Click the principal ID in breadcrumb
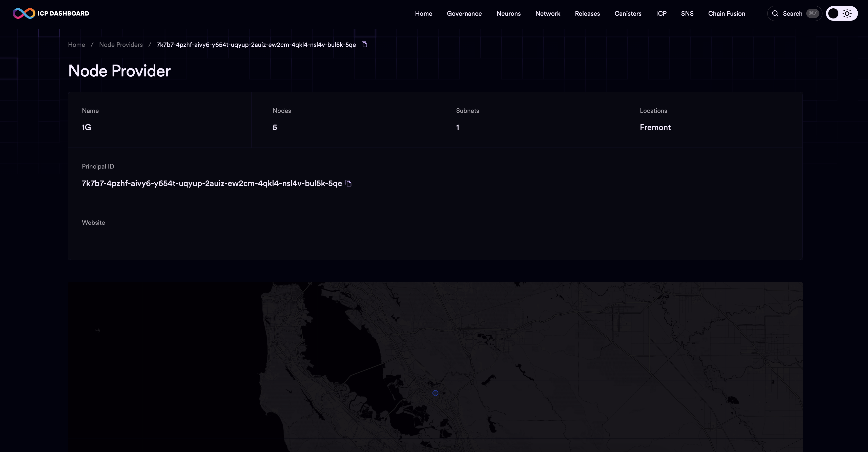The image size is (868, 452). [256, 45]
